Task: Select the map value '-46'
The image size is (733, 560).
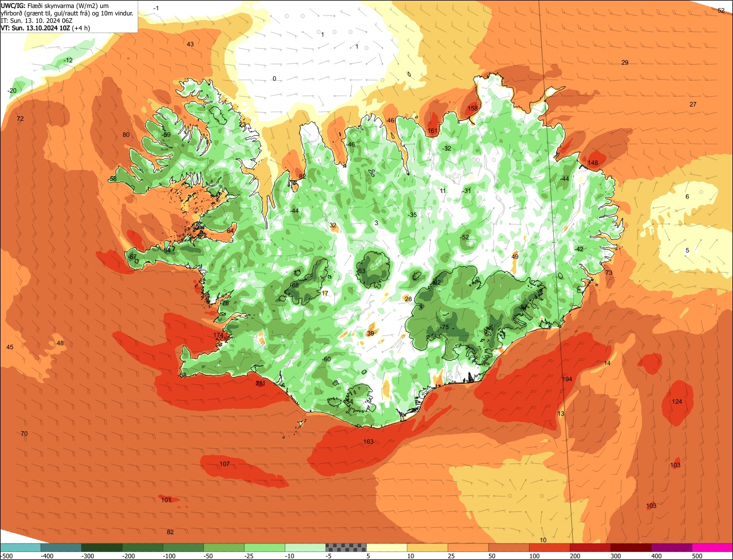Action: (x=350, y=144)
